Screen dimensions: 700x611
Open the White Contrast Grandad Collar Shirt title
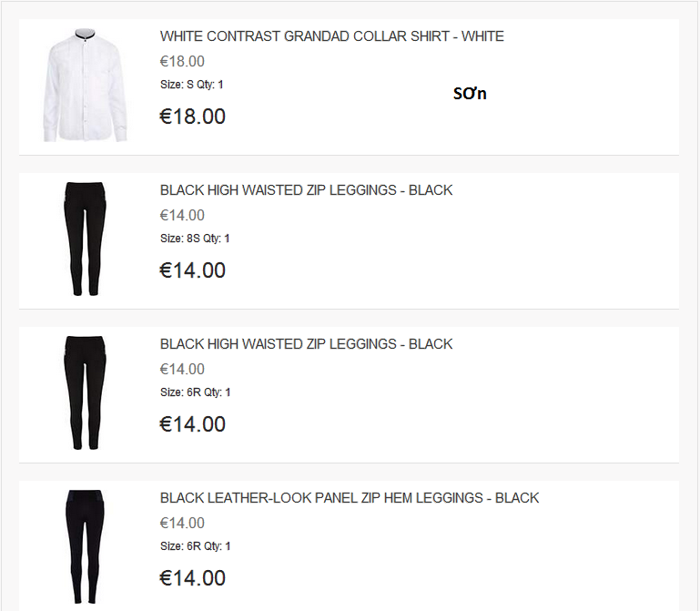(331, 36)
